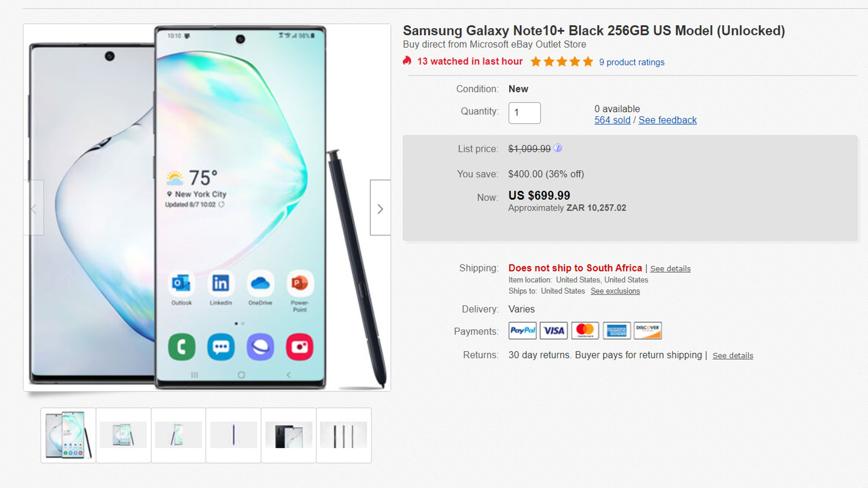Click the five-star rating stars
This screenshot has height=488, width=868.
coord(561,61)
